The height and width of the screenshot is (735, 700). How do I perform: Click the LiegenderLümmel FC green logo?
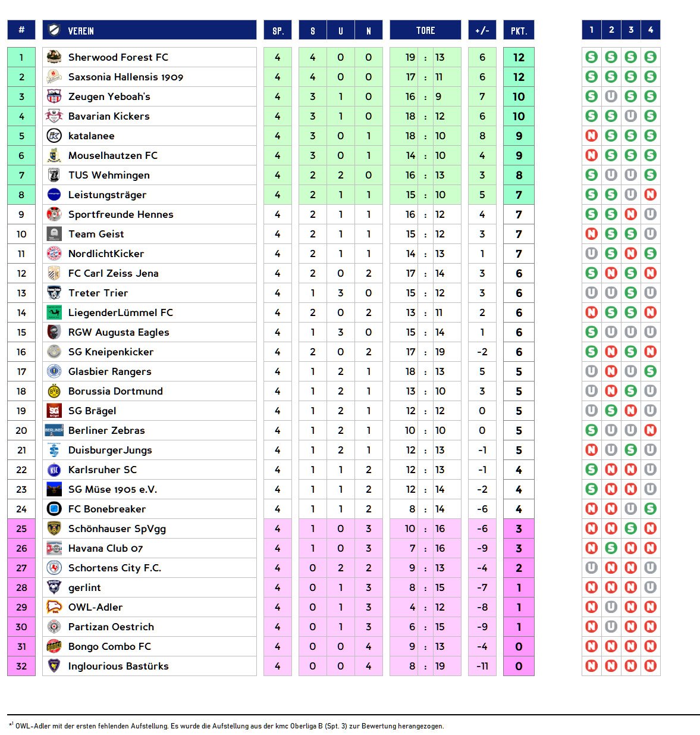coord(54,312)
